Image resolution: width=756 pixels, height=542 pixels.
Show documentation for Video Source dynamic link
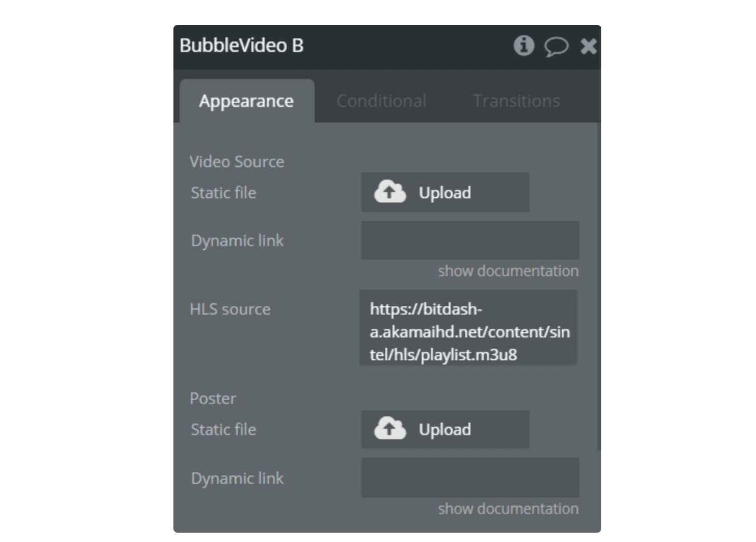tap(508, 271)
